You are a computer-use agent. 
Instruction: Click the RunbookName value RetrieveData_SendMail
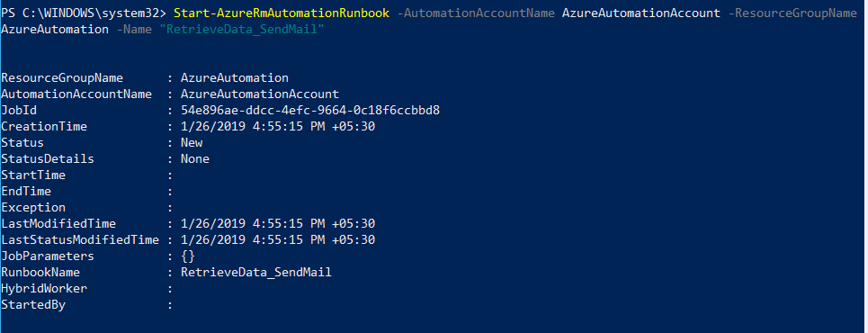(x=255, y=273)
